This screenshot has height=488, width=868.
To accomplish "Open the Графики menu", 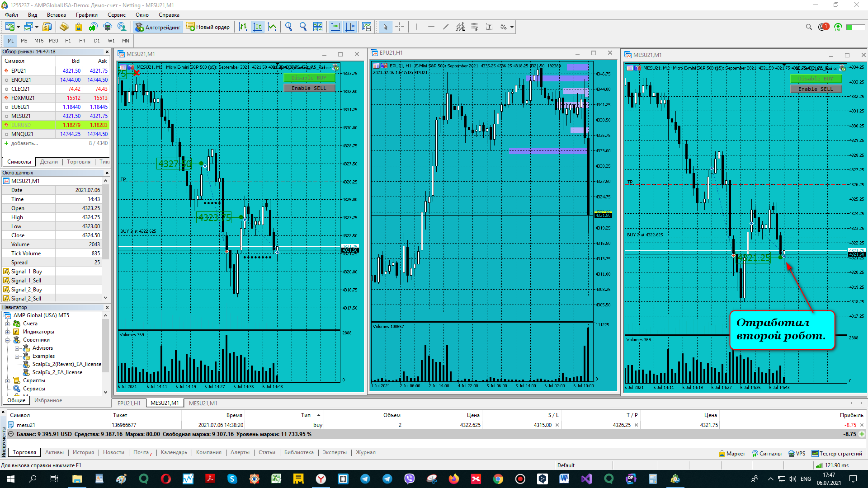I will tap(86, 15).
